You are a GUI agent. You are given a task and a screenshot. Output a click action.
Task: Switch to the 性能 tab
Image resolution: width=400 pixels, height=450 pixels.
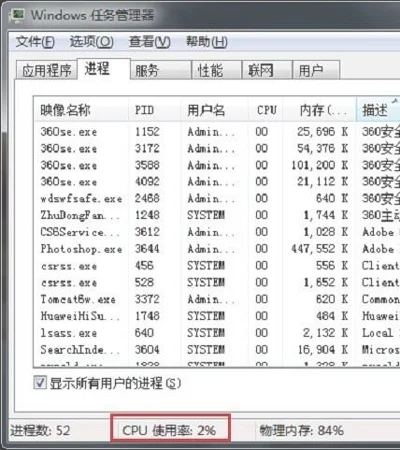point(216,70)
